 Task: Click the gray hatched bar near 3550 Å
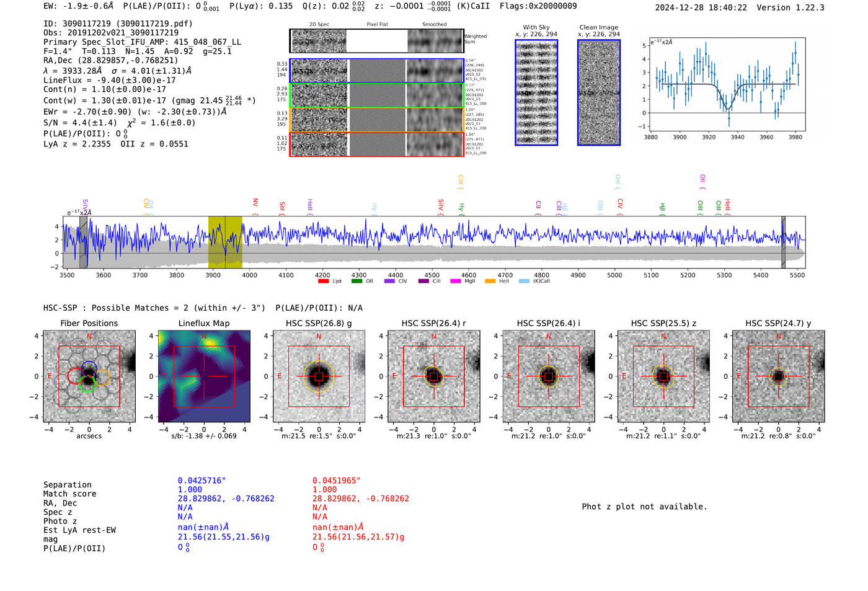[83, 242]
